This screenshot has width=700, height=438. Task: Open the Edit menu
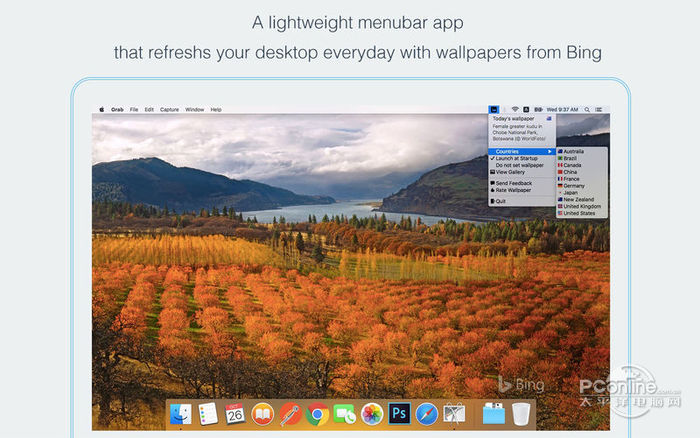pyautogui.click(x=149, y=109)
